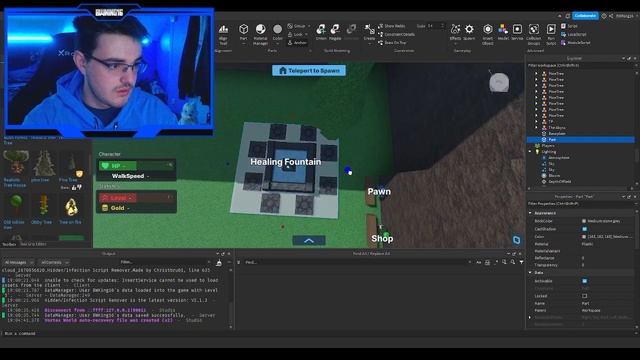Select Players service in Explorer
The image size is (640, 360).
click(x=548, y=146)
